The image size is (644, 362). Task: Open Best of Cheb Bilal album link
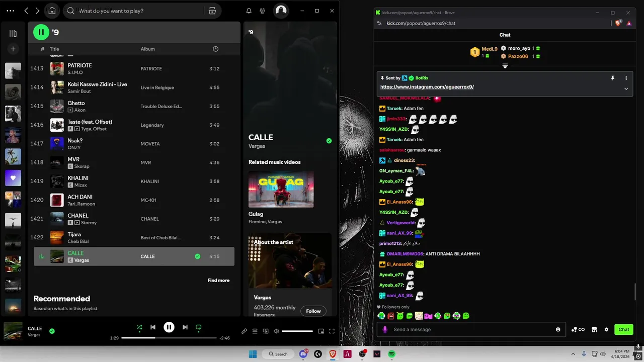161,238
